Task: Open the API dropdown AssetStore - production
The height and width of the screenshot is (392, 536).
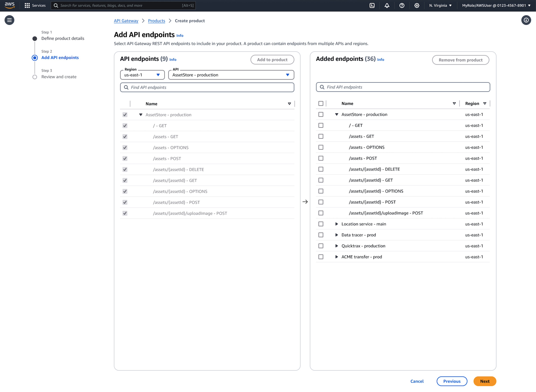Action: (x=231, y=75)
